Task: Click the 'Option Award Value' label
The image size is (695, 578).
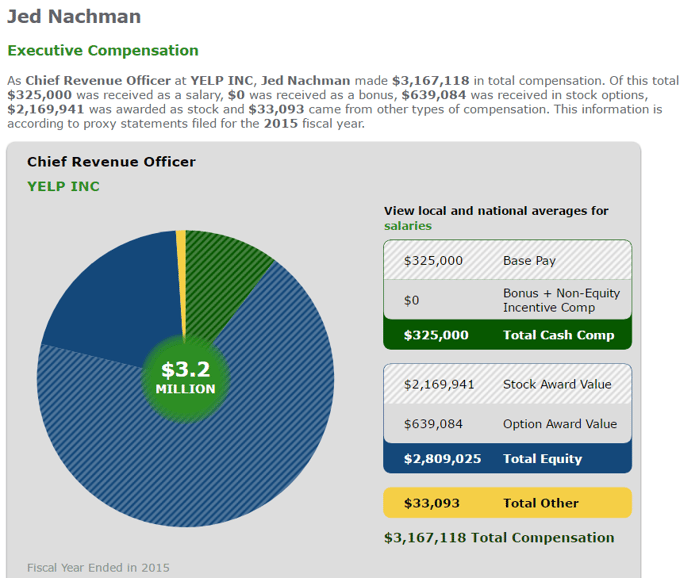Action: pyautogui.click(x=560, y=424)
